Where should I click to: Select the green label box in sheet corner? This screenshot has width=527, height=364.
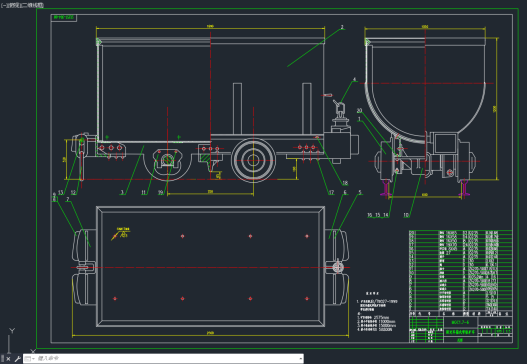64,17
